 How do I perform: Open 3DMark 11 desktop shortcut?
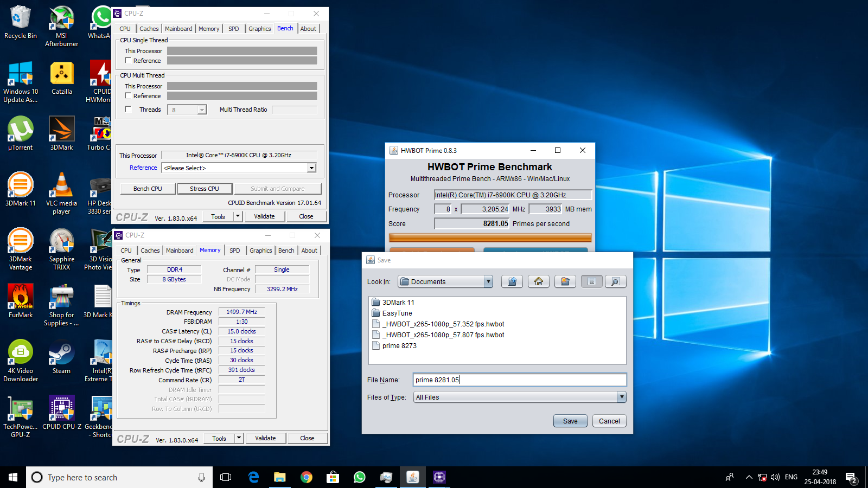[x=21, y=189]
